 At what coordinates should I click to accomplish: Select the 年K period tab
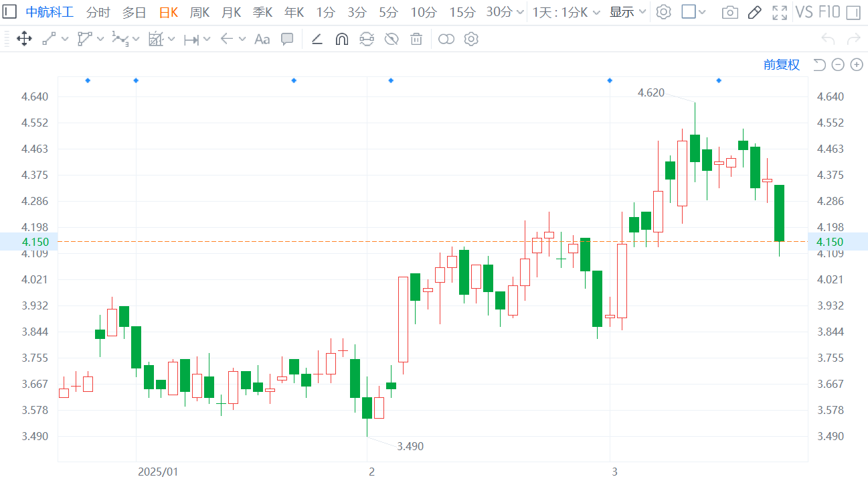coord(294,12)
